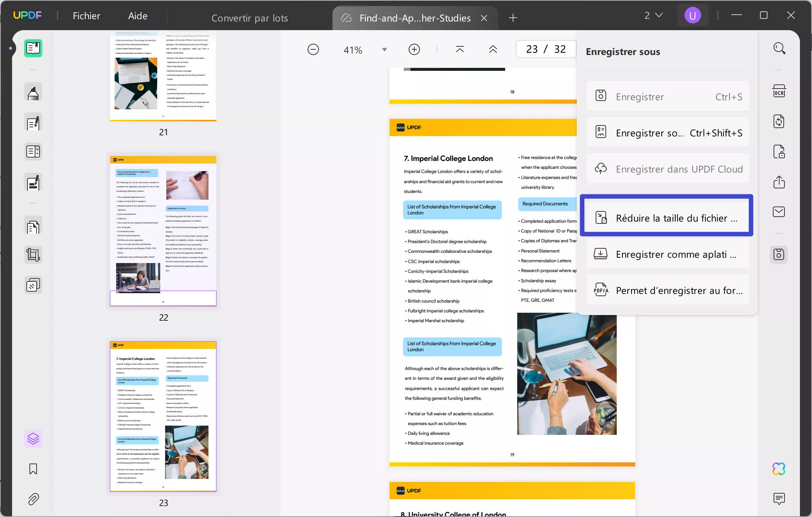The width and height of the screenshot is (812, 517).
Task: Open the UPDF AI assistant
Action: [779, 469]
